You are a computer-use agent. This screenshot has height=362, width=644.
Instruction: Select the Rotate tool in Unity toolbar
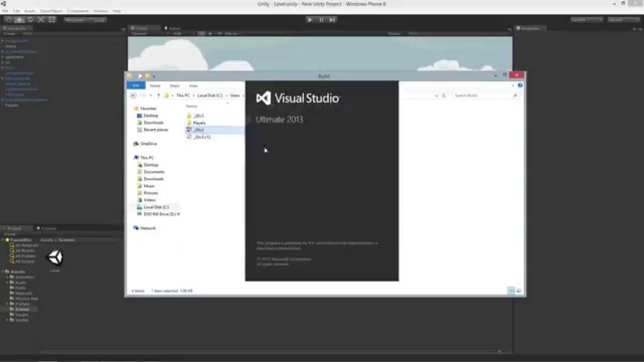click(x=30, y=20)
